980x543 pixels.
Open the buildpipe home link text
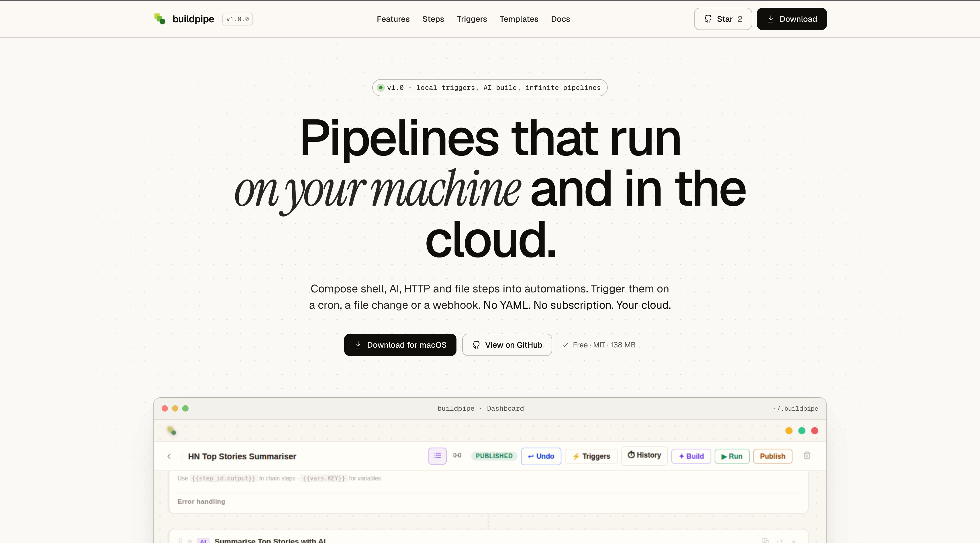(x=193, y=19)
